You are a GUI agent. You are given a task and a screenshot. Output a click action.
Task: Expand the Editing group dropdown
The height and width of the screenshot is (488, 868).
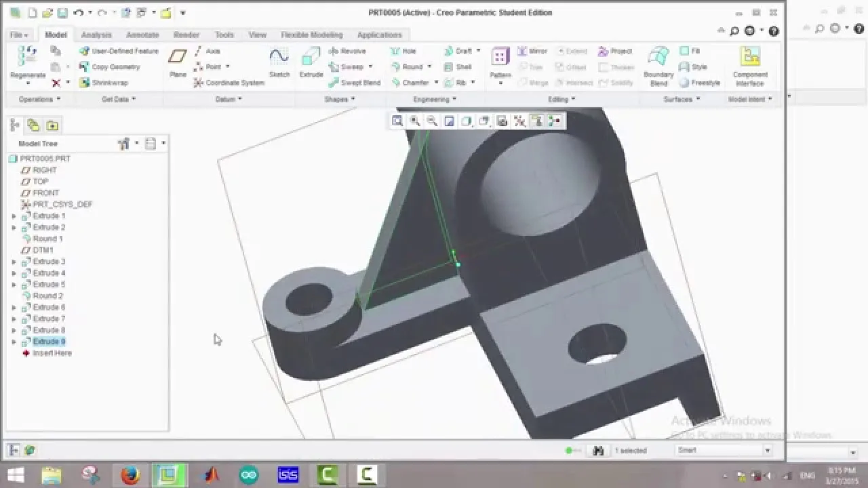point(561,99)
